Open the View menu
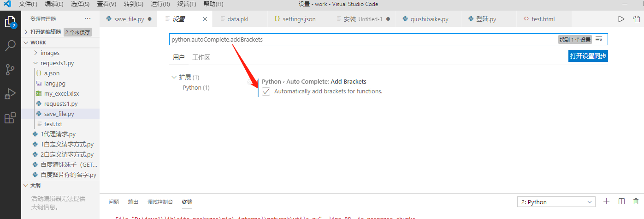Image resolution: width=644 pixels, height=219 pixels. coord(106,4)
